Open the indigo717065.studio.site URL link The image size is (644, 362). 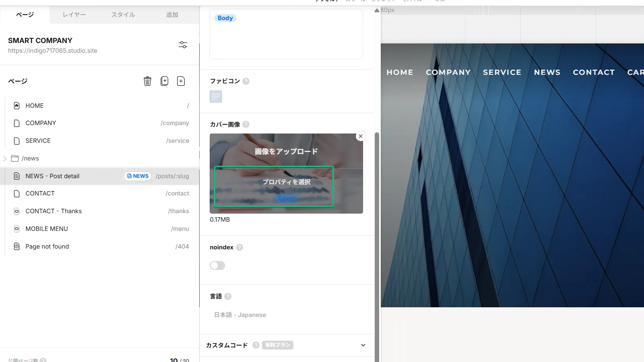point(53,51)
